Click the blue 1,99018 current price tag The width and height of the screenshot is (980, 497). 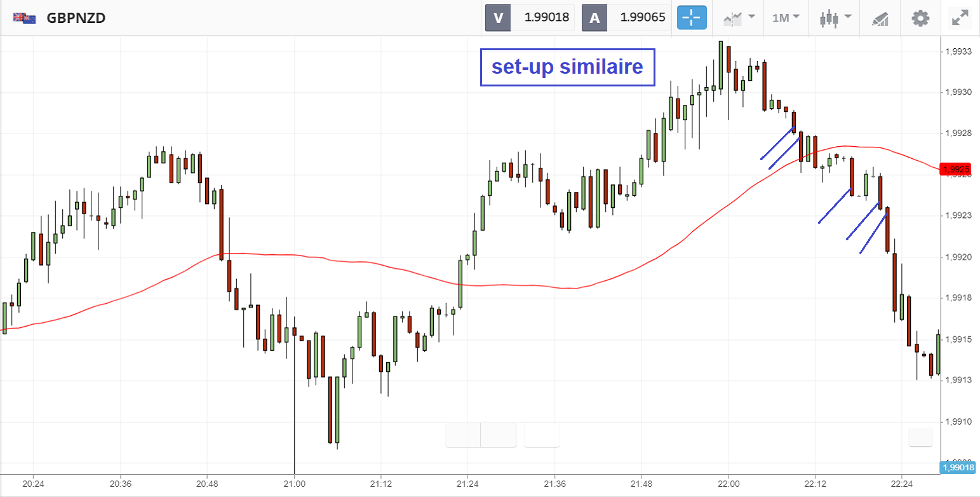pos(958,468)
